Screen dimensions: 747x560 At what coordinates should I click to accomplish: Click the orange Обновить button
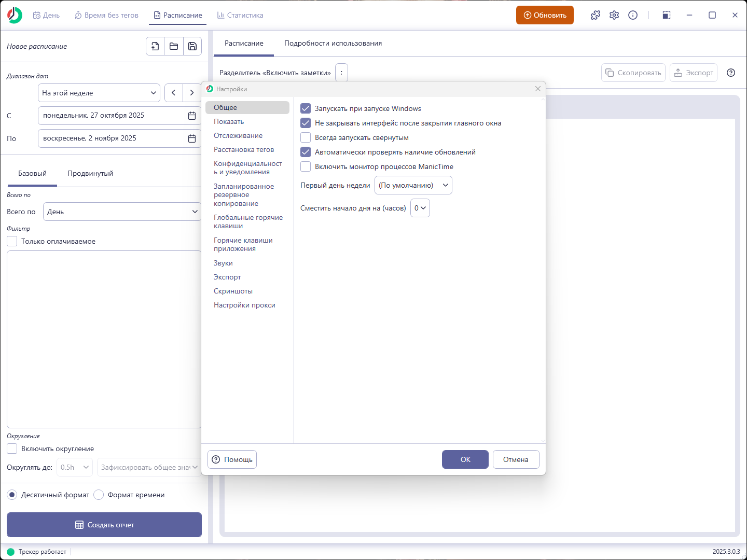click(545, 15)
